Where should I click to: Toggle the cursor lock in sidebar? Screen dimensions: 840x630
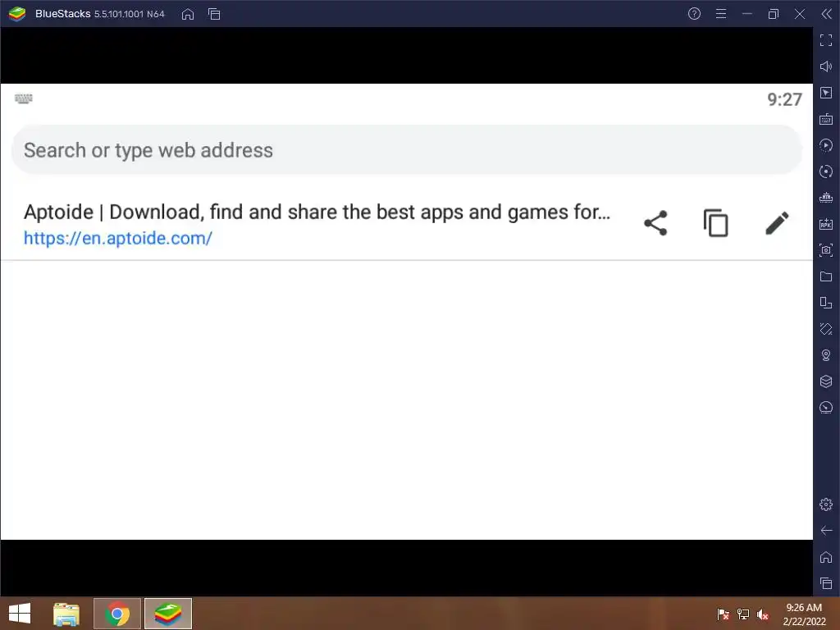826,93
